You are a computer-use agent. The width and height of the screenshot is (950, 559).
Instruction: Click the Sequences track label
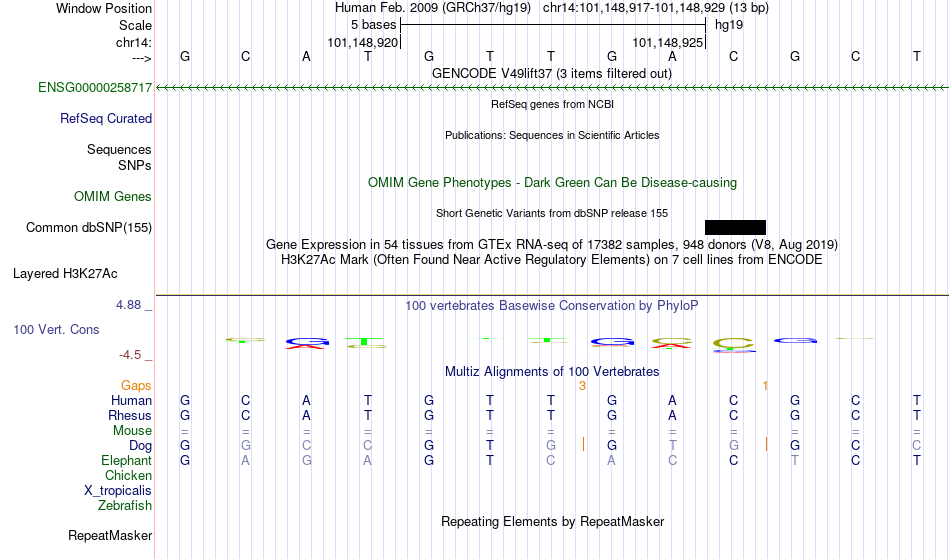click(119, 150)
